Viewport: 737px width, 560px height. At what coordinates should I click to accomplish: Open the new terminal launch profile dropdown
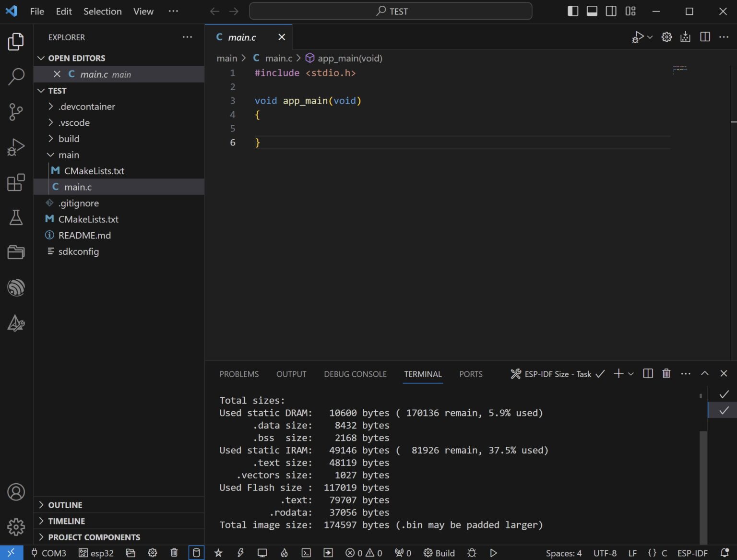click(631, 374)
